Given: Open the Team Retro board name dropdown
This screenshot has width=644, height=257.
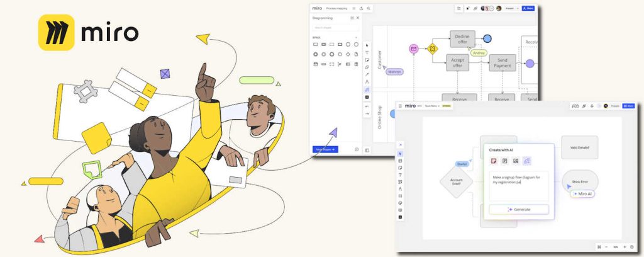Looking at the screenshot, I should coord(431,106).
